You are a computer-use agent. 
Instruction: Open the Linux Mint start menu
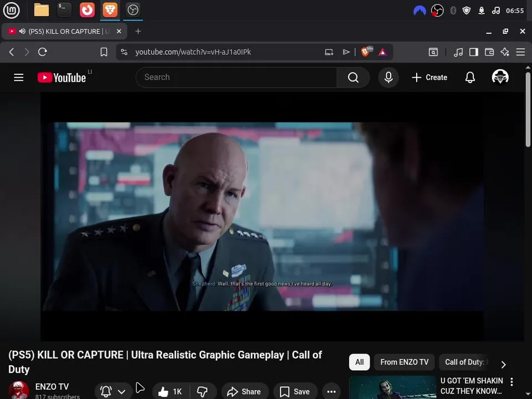point(11,10)
